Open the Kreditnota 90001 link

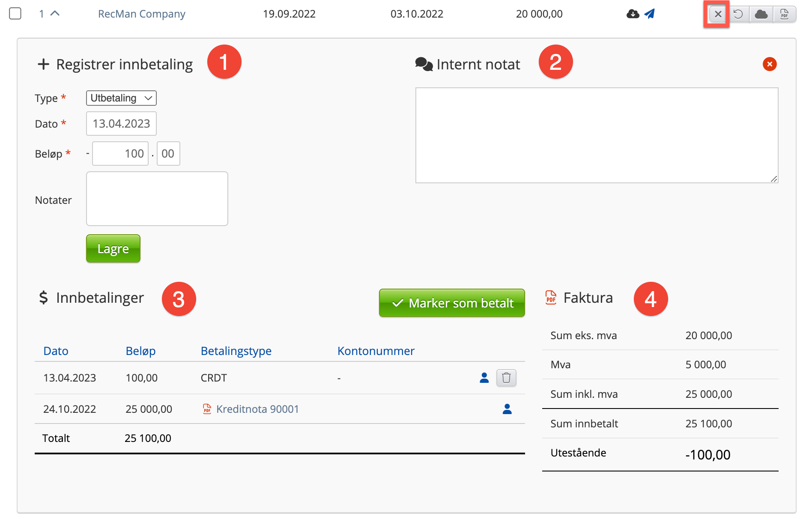click(x=257, y=409)
